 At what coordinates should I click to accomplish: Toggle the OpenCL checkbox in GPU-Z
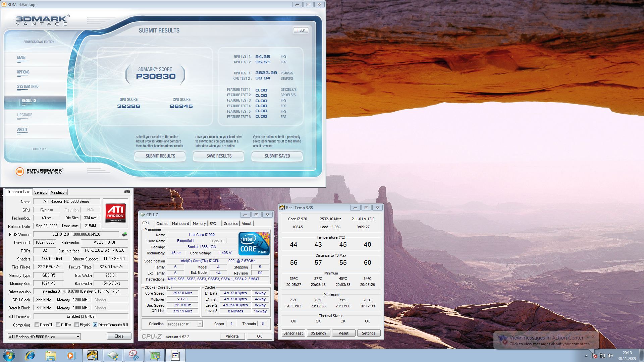(x=37, y=325)
